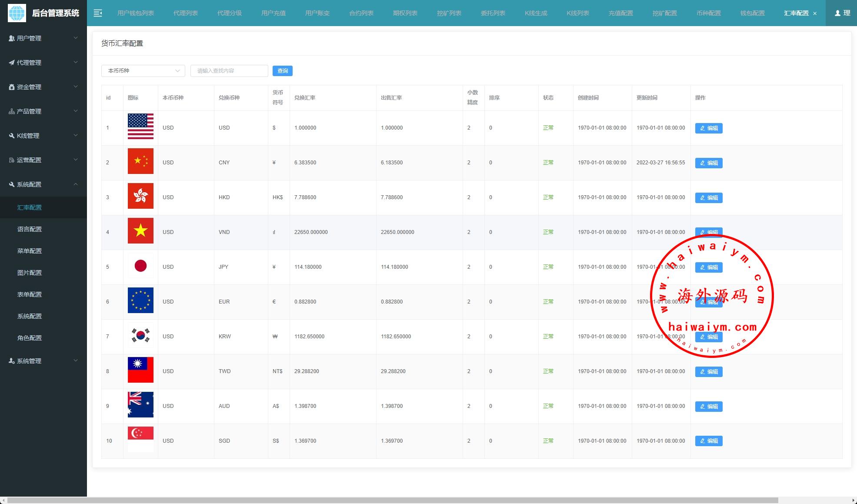Image resolution: width=857 pixels, height=504 pixels.
Task: Click 编辑 button for the AUD row
Action: (x=708, y=407)
